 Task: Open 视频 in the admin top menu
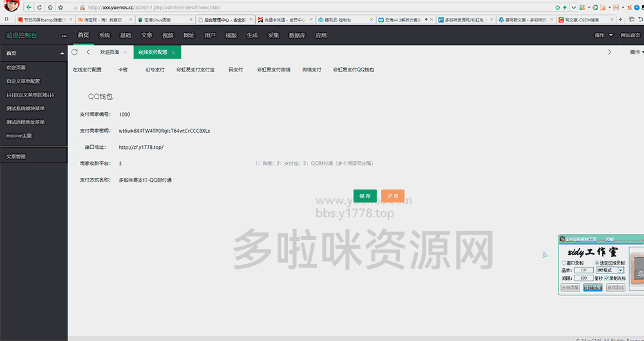pos(167,35)
